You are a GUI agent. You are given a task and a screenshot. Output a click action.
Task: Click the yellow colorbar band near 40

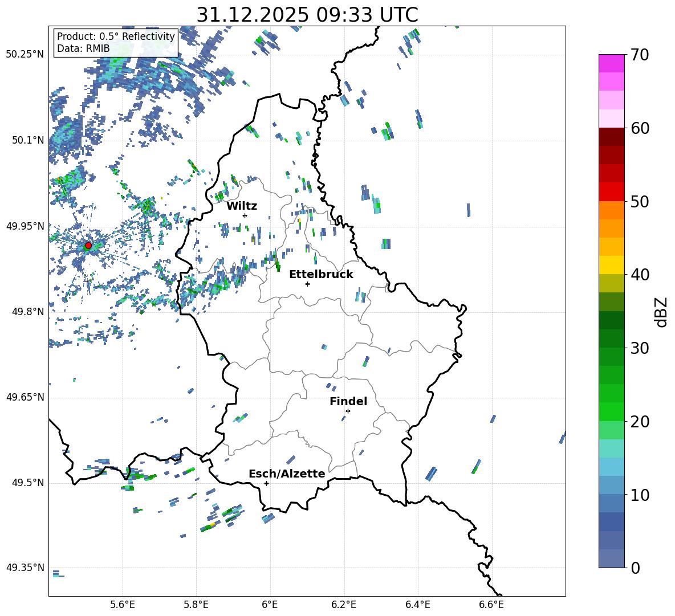611,265
